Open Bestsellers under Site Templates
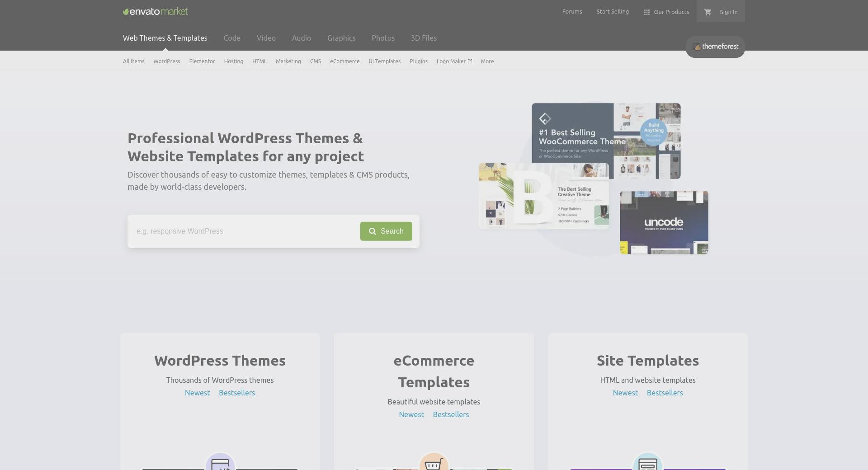The width and height of the screenshot is (868, 470). pyautogui.click(x=665, y=393)
